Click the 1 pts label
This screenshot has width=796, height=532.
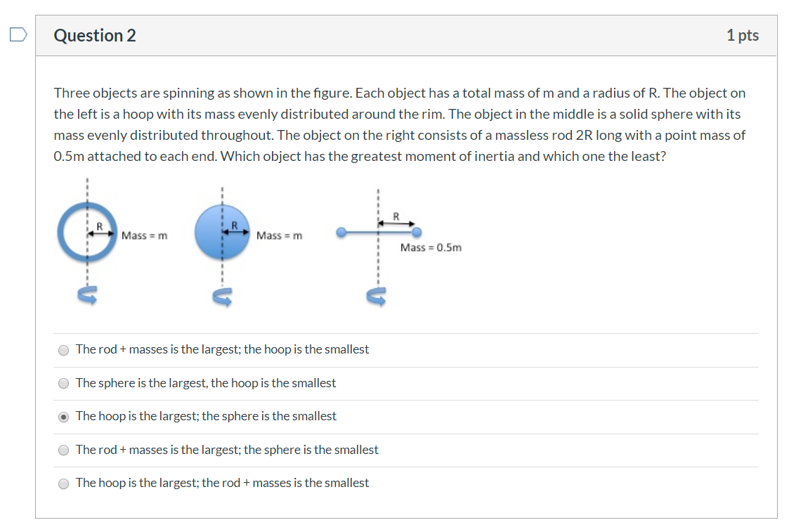click(x=743, y=34)
